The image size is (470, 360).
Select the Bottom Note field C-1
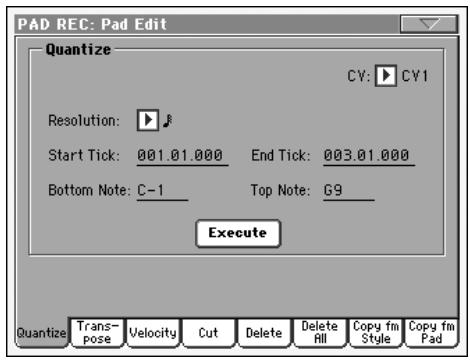[162, 191]
